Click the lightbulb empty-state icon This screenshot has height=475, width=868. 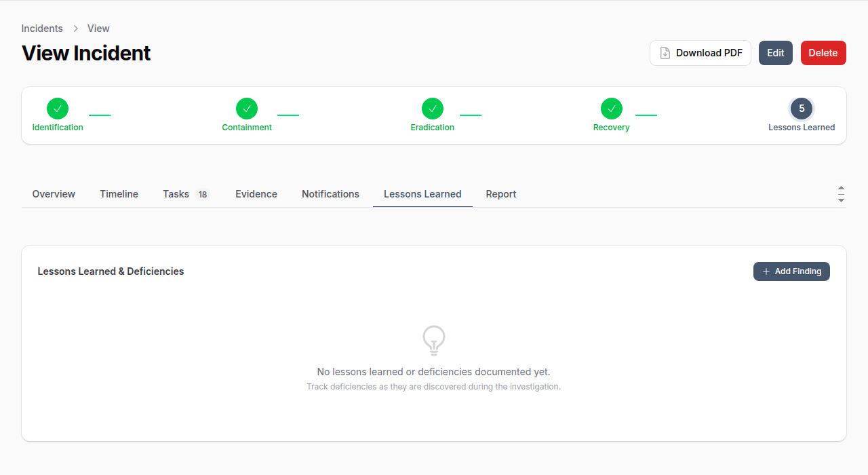pyautogui.click(x=434, y=340)
